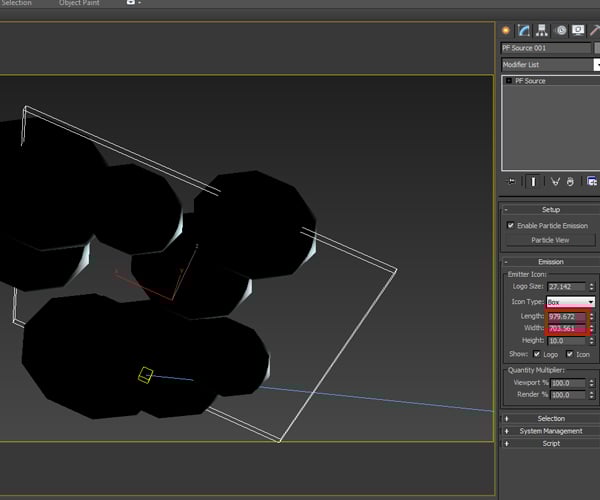600x500 pixels.
Task: Open the Create command panel tab
Action: (x=507, y=30)
